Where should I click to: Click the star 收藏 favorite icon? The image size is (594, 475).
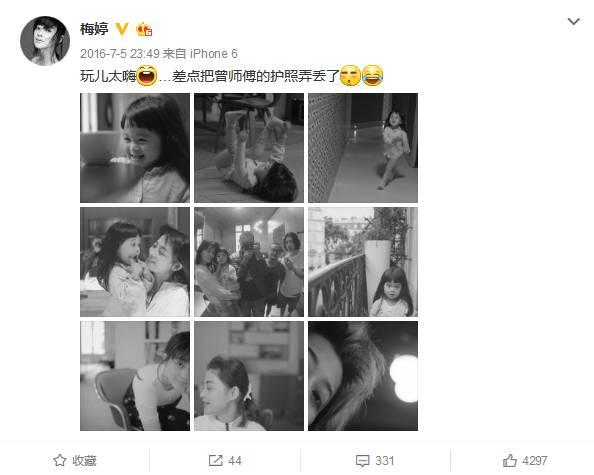click(59, 461)
